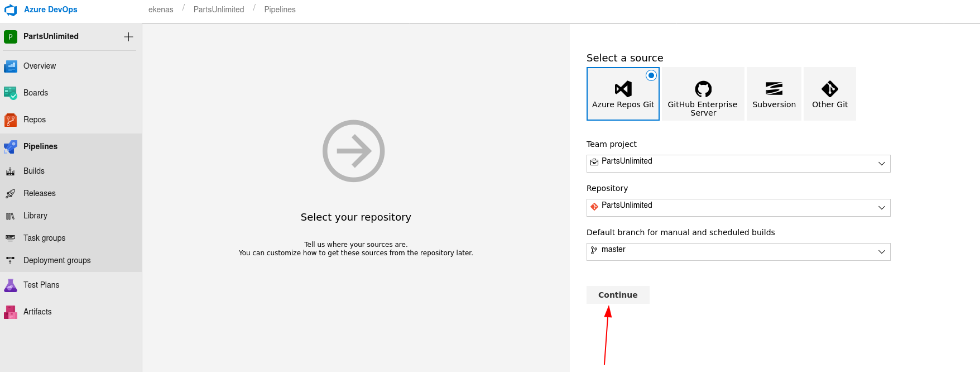Choose GitHub Enterprise Server as source

point(703,94)
